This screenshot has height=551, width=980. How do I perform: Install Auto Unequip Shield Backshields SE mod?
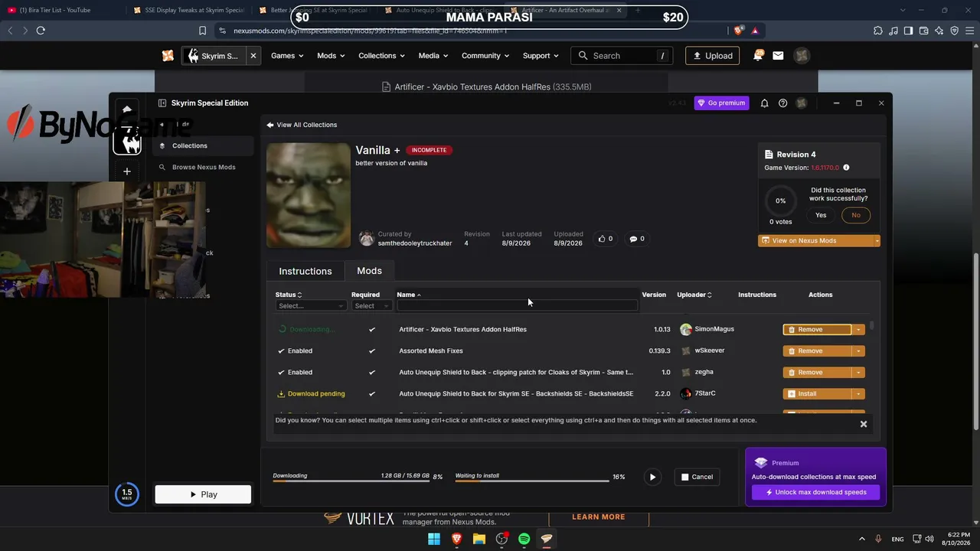point(818,394)
